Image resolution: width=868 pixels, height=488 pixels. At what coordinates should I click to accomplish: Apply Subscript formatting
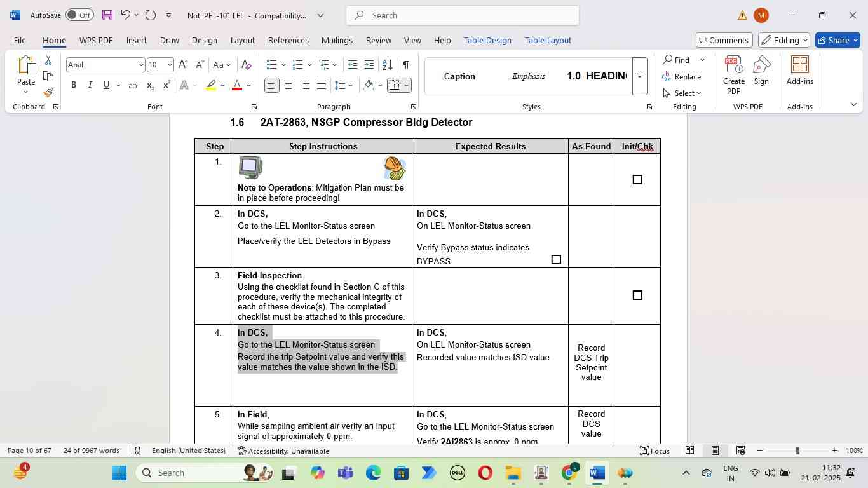click(150, 85)
